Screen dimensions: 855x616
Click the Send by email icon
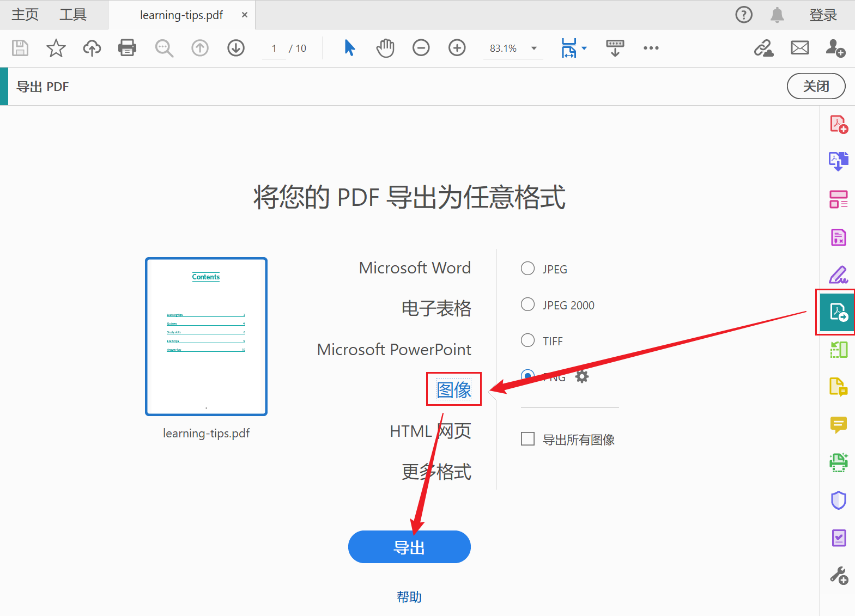pyautogui.click(x=800, y=48)
